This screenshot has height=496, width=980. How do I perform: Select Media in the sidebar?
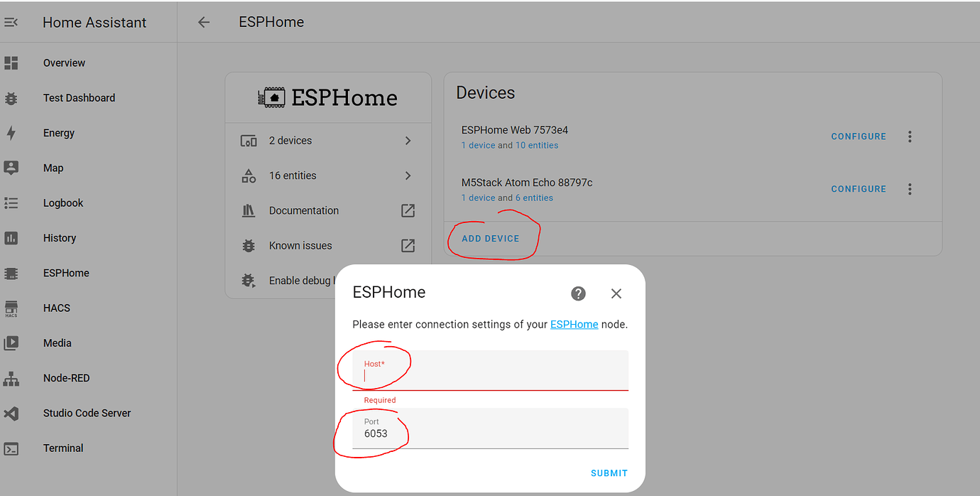click(x=58, y=343)
